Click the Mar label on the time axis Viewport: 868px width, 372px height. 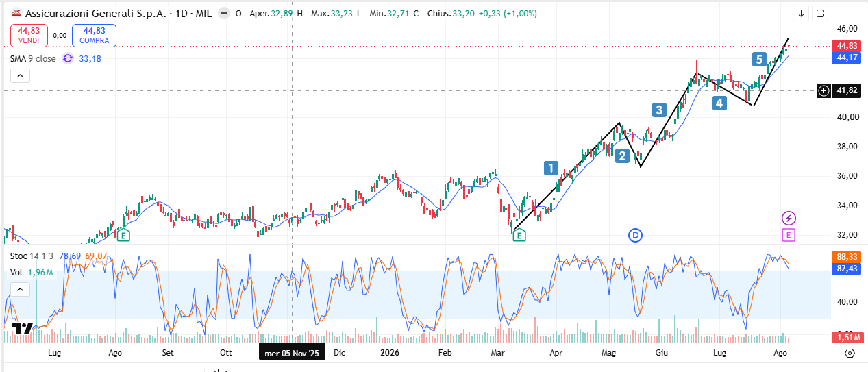pyautogui.click(x=497, y=354)
